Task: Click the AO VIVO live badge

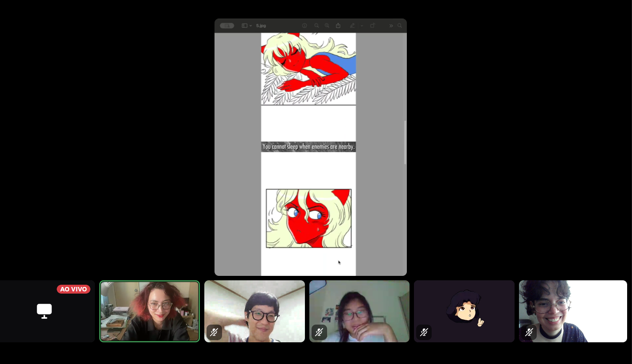Action: [74, 289]
